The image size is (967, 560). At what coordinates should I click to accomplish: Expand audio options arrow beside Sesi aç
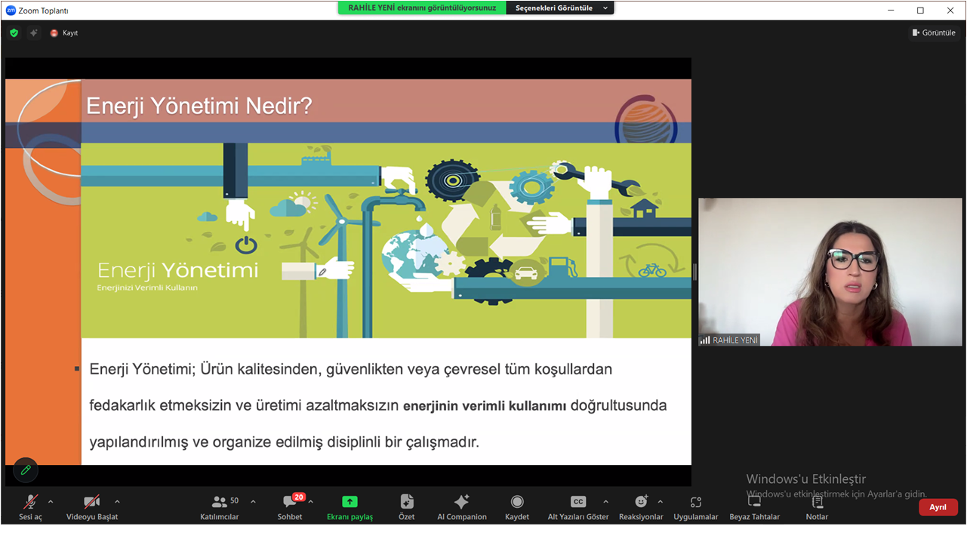coord(51,501)
